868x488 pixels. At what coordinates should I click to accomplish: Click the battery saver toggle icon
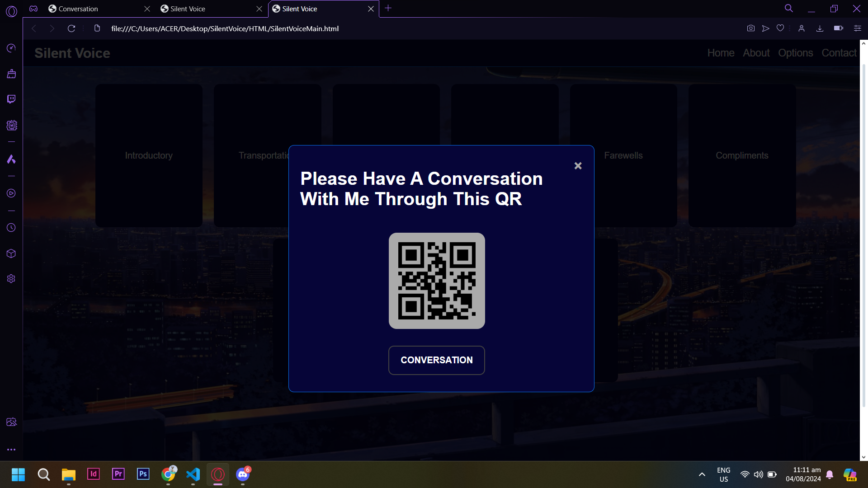(838, 28)
